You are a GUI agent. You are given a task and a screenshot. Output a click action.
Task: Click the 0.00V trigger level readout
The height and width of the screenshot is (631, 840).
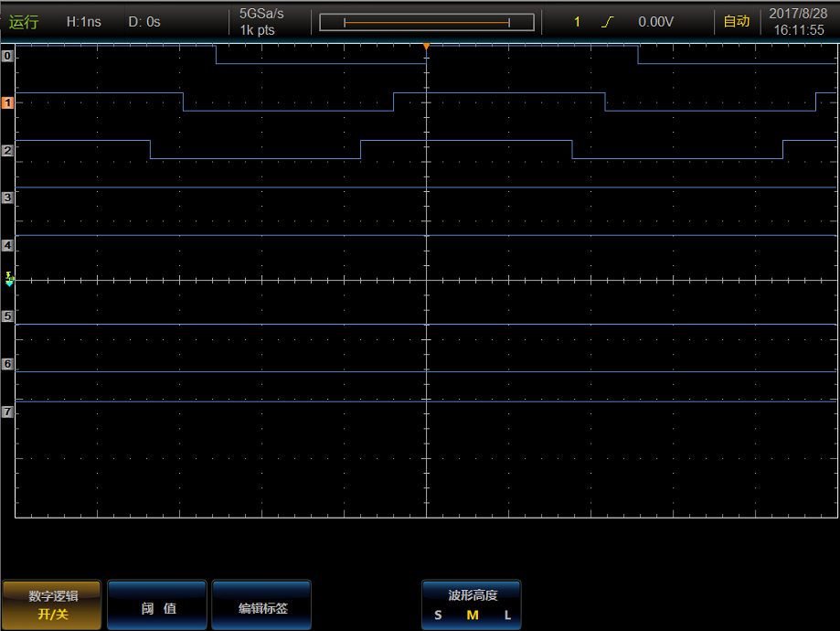655,22
